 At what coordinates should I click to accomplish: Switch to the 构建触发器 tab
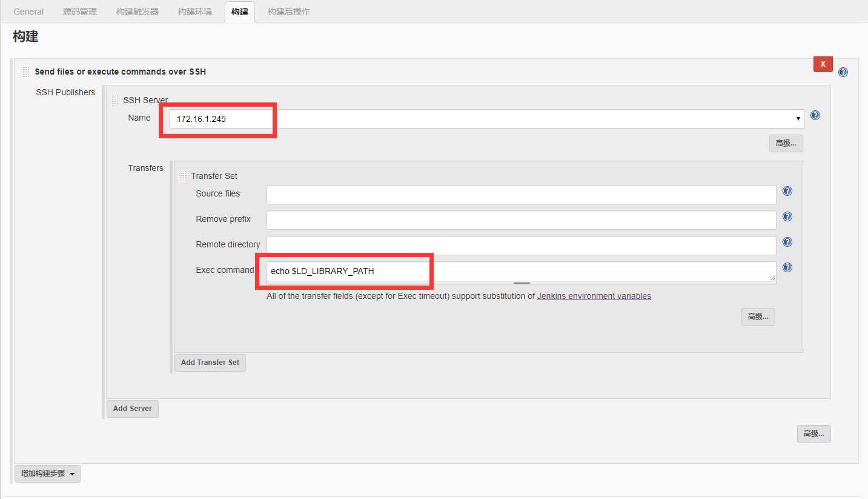pyautogui.click(x=137, y=12)
